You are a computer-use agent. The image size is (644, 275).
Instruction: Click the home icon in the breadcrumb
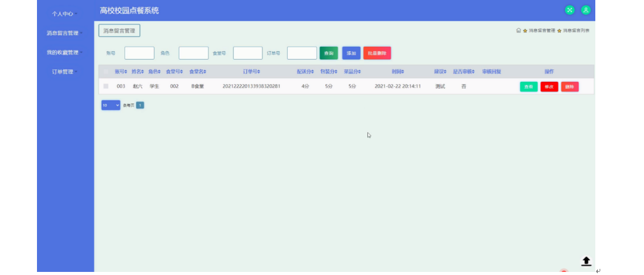[519, 30]
